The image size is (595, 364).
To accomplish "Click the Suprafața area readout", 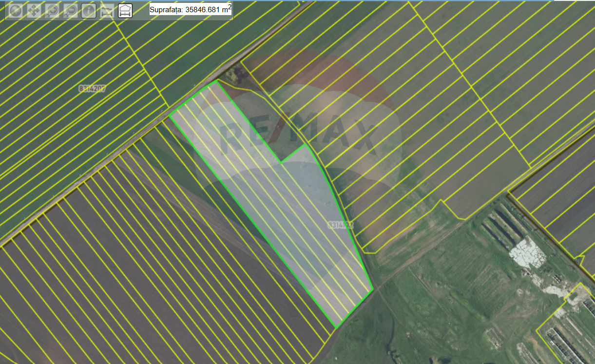I will coord(191,9).
